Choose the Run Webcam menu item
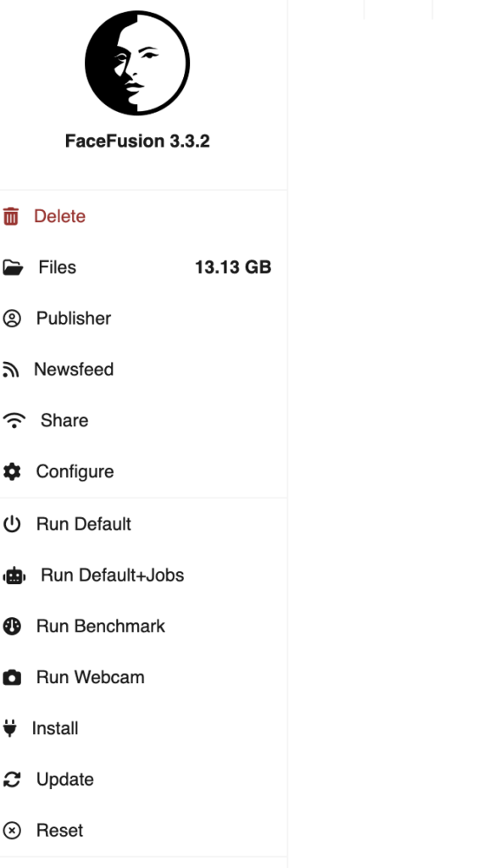Viewport: 500px width, 868px height. coord(143,677)
